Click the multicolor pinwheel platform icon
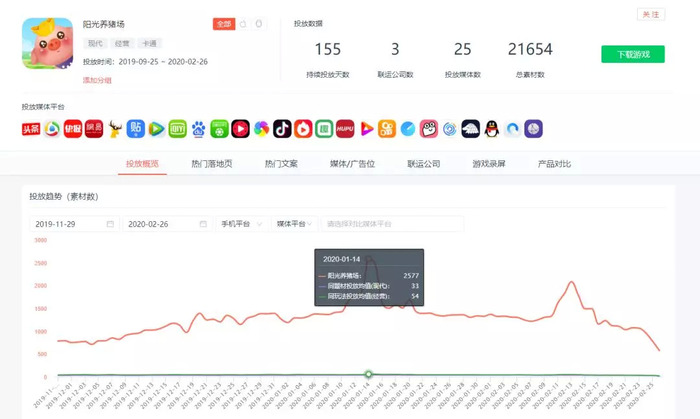This screenshot has width=700, height=419. [261, 129]
